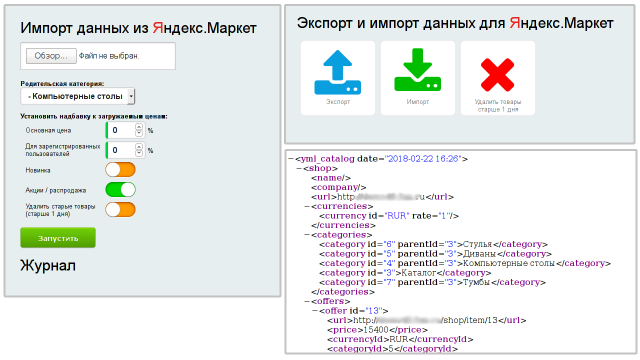Screen dimensions: 640x360
Task: Click the Файл не выбран text
Action: pos(109,56)
